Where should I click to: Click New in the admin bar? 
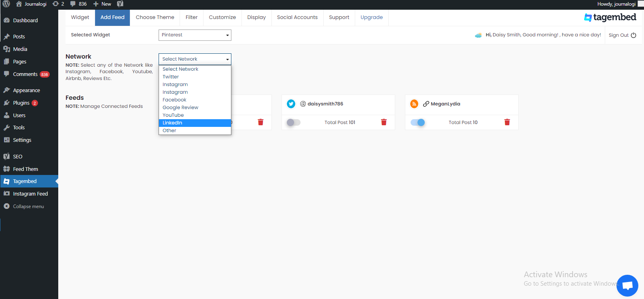coord(102,4)
